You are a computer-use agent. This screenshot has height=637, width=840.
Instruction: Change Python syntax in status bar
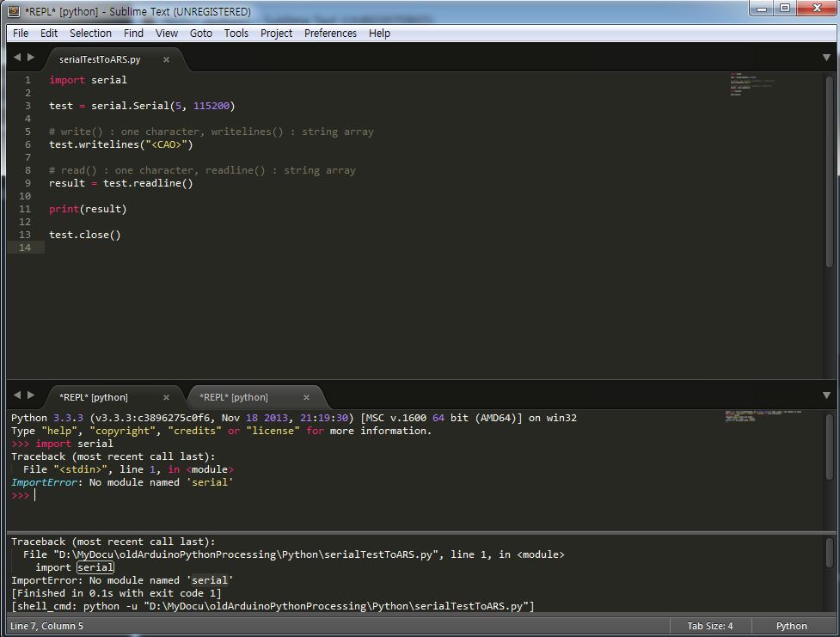coord(791,627)
